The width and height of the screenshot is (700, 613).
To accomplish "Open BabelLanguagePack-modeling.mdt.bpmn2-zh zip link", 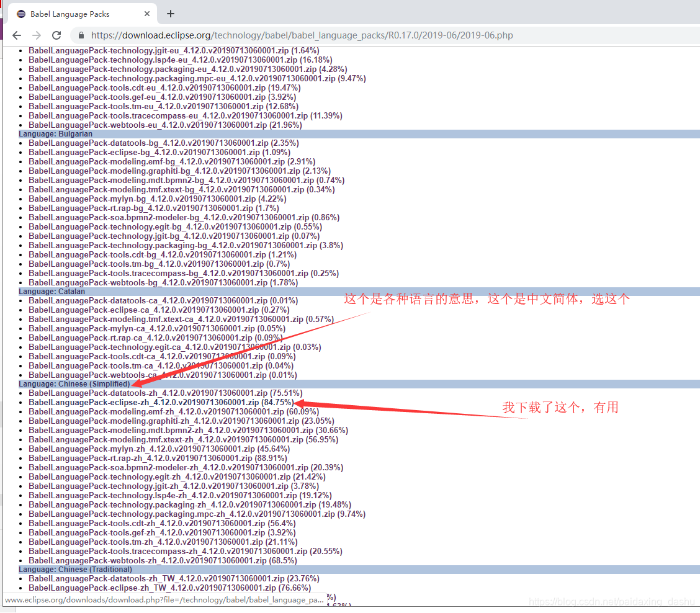I will pos(189,431).
